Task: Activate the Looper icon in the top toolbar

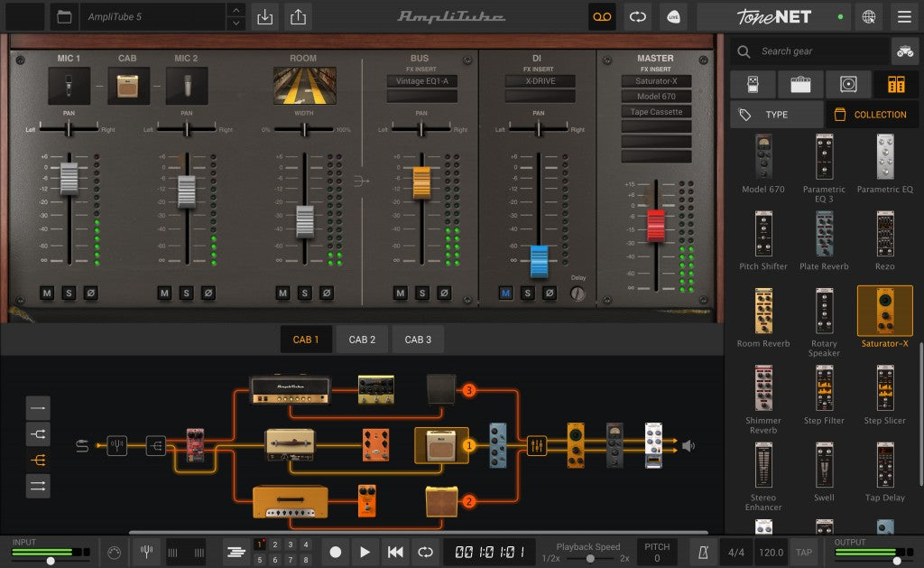Action: pos(602,16)
